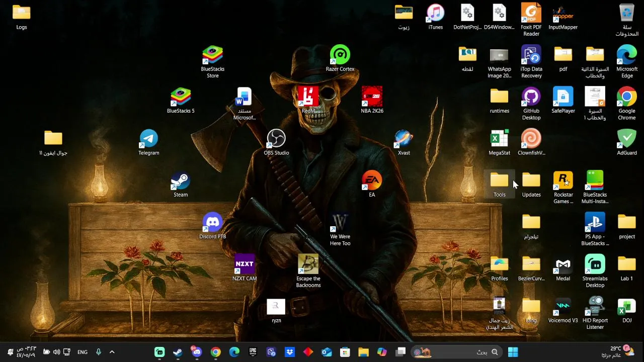Open the Windows Start menu
Image resolution: width=644 pixels, height=362 pixels.
(x=513, y=352)
